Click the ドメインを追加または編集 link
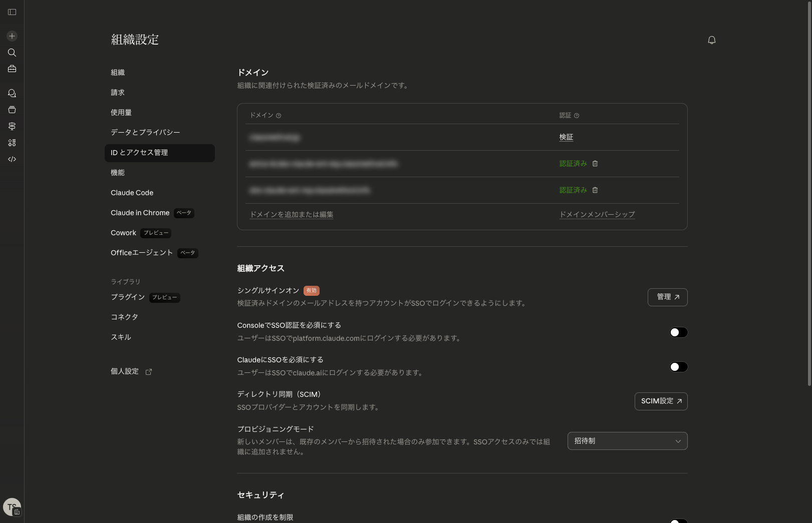The height and width of the screenshot is (523, 812). click(x=292, y=215)
